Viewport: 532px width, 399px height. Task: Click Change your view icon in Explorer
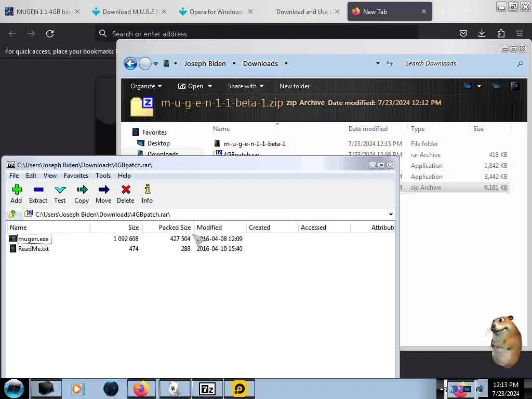[468, 86]
